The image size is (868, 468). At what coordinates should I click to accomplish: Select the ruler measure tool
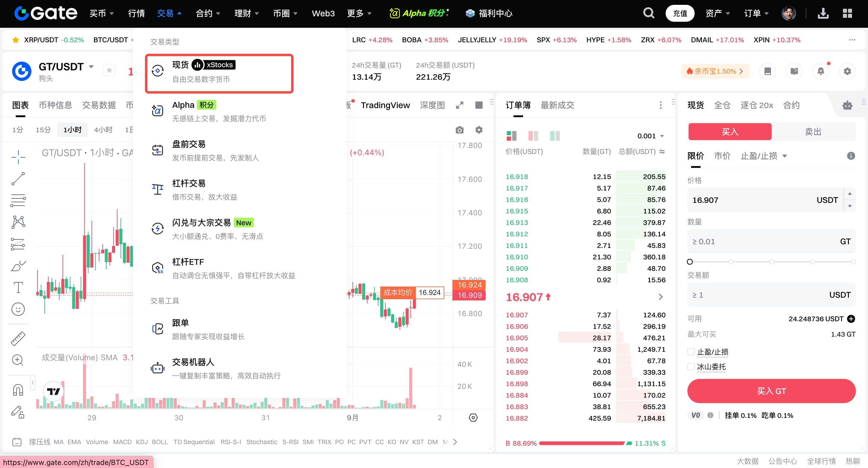pyautogui.click(x=18, y=338)
